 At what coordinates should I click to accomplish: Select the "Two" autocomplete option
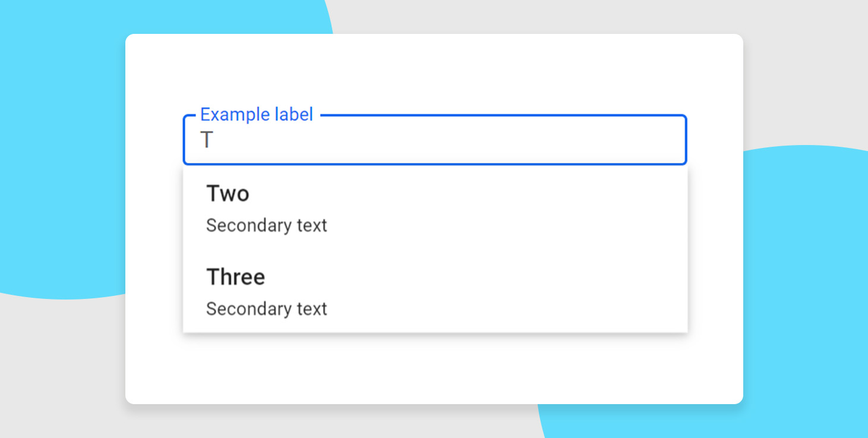pyautogui.click(x=434, y=208)
